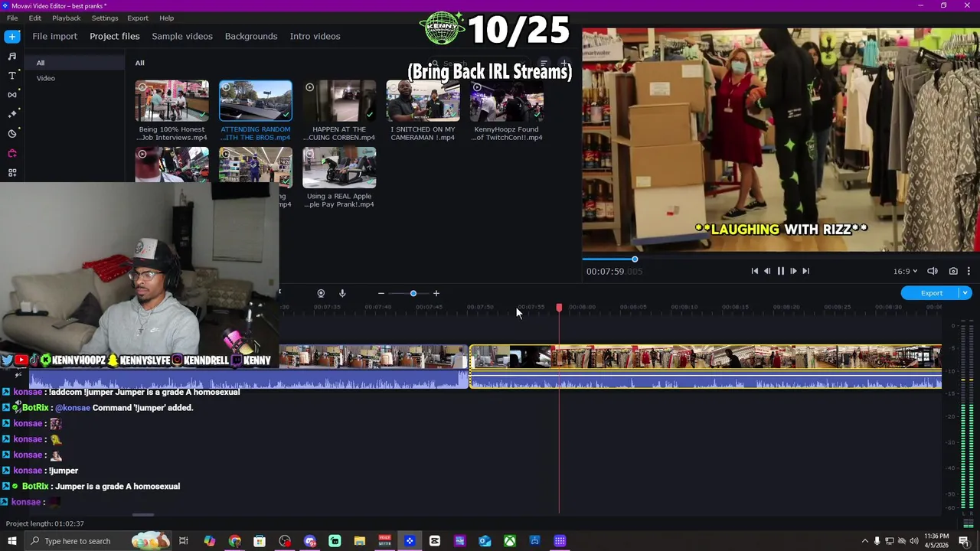Select KennyHoopz Found TwitchCon thumbnail

coord(506,101)
